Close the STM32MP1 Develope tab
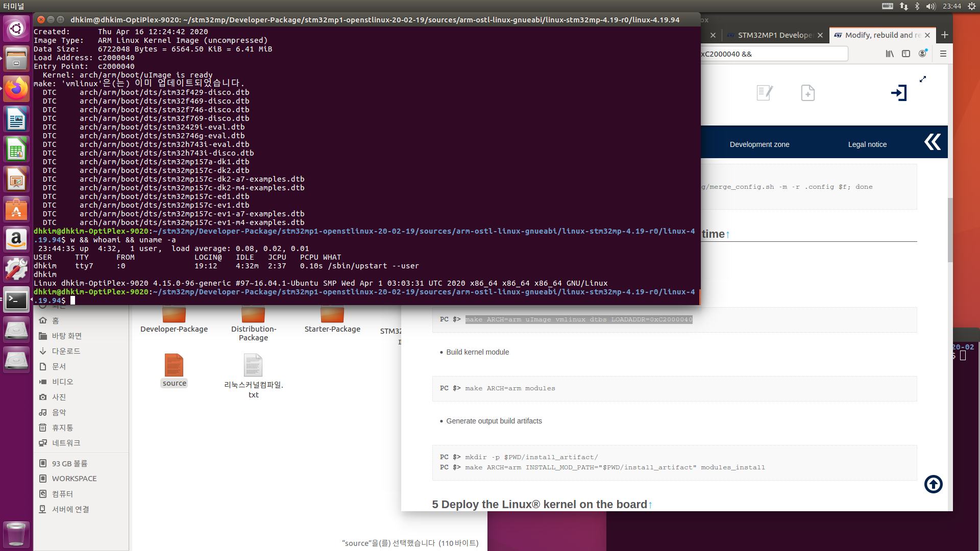980x551 pixels. (x=820, y=35)
